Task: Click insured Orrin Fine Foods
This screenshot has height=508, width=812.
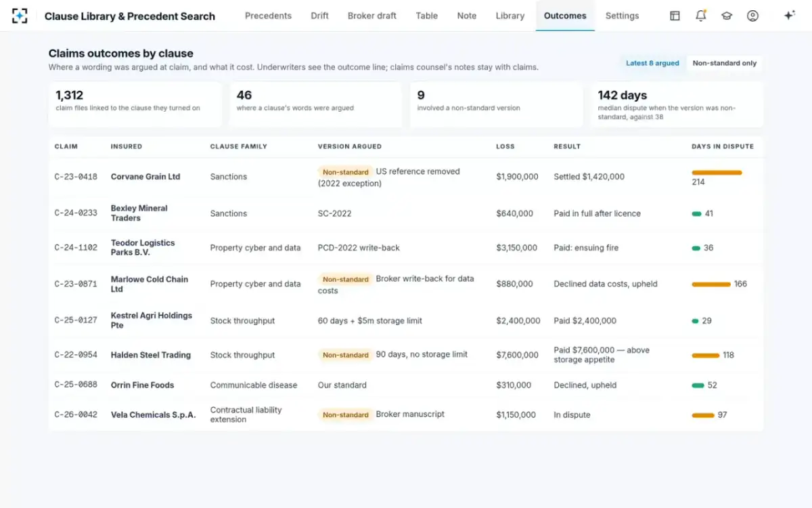Action: coord(142,385)
